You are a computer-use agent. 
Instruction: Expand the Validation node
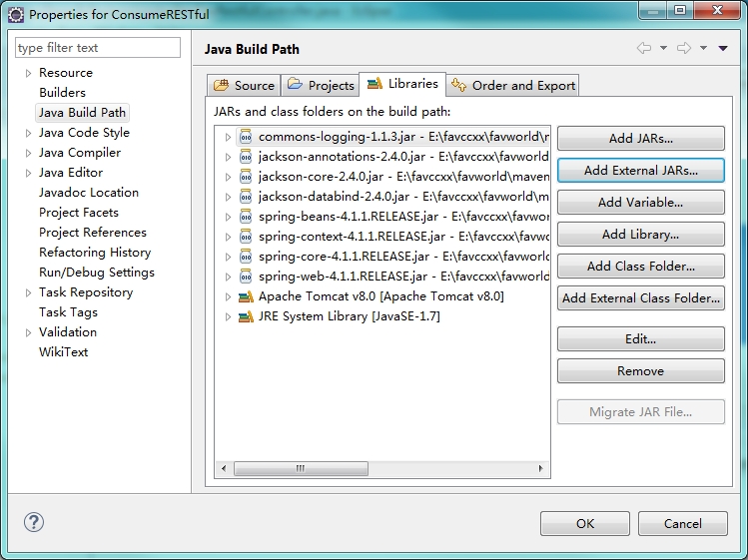click(28, 332)
